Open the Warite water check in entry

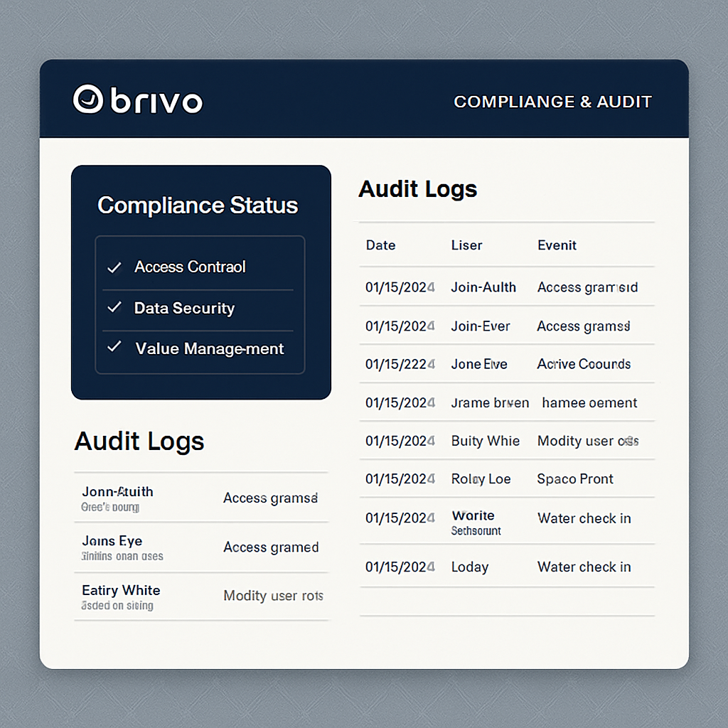506,519
